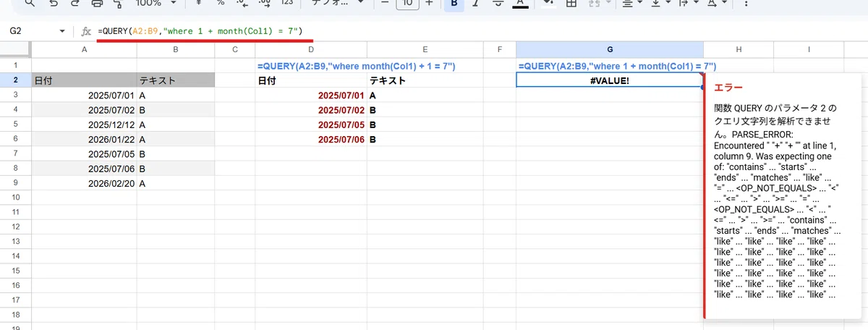
Task: Open the toolbar search menus tool
Action: click(29, 3)
